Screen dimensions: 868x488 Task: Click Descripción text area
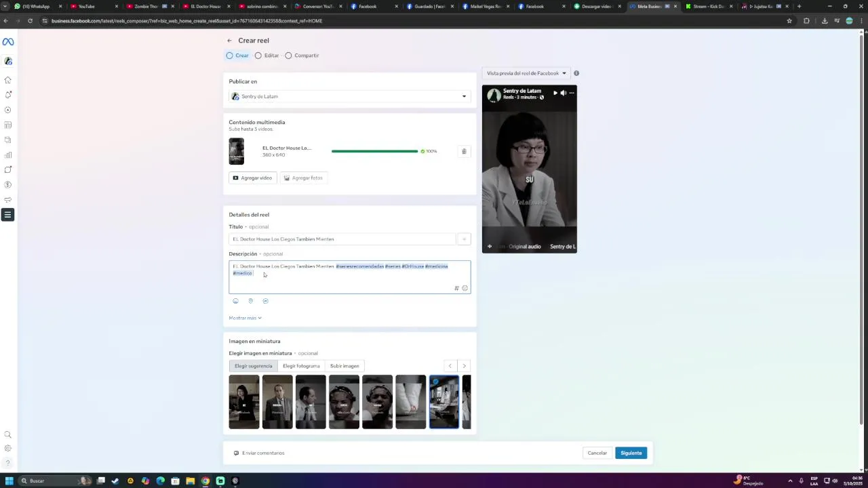(349, 277)
